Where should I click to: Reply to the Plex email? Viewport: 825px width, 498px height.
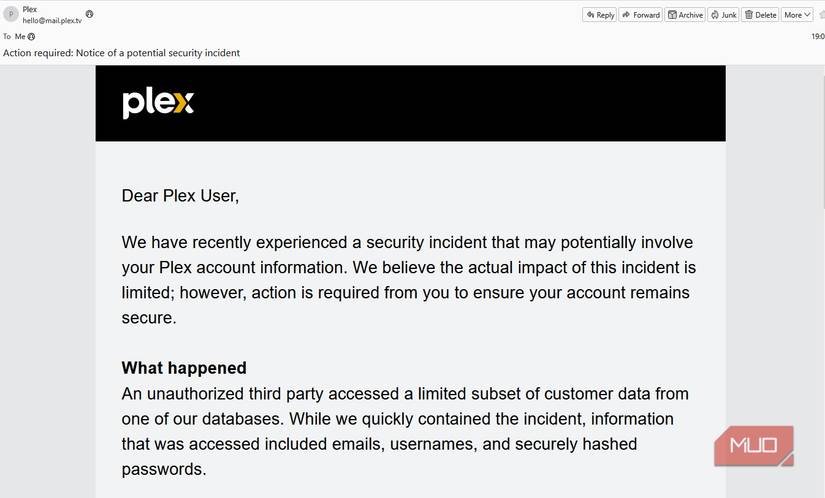click(599, 15)
